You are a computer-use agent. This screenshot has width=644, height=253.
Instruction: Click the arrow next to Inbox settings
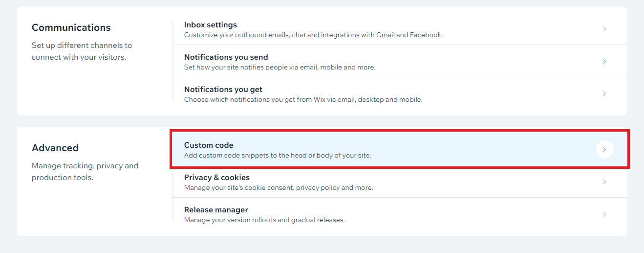[x=604, y=29]
